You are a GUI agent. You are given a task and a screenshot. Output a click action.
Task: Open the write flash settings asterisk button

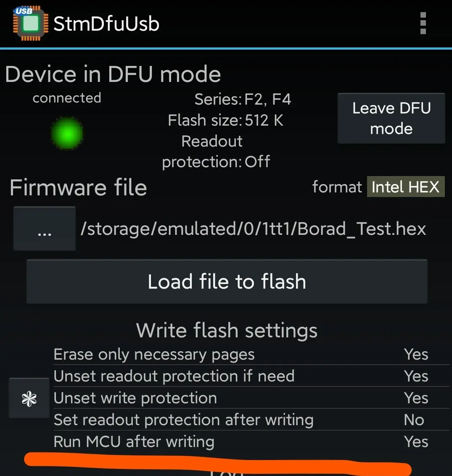(x=29, y=398)
